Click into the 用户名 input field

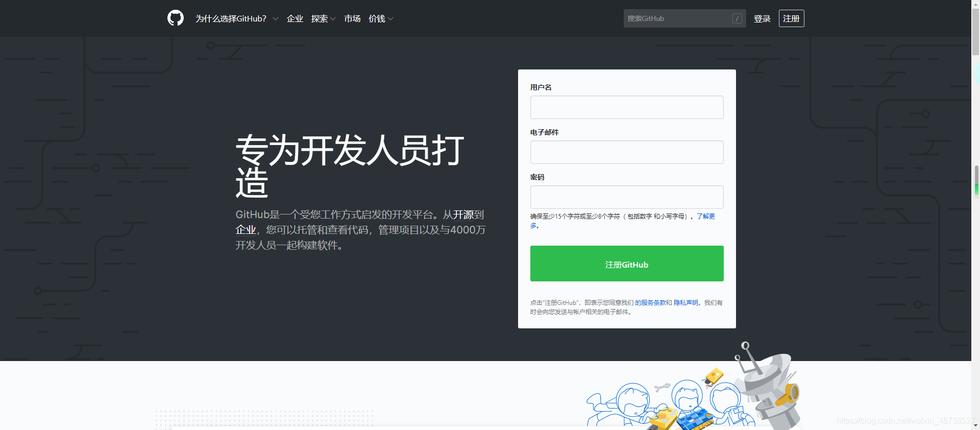click(627, 107)
